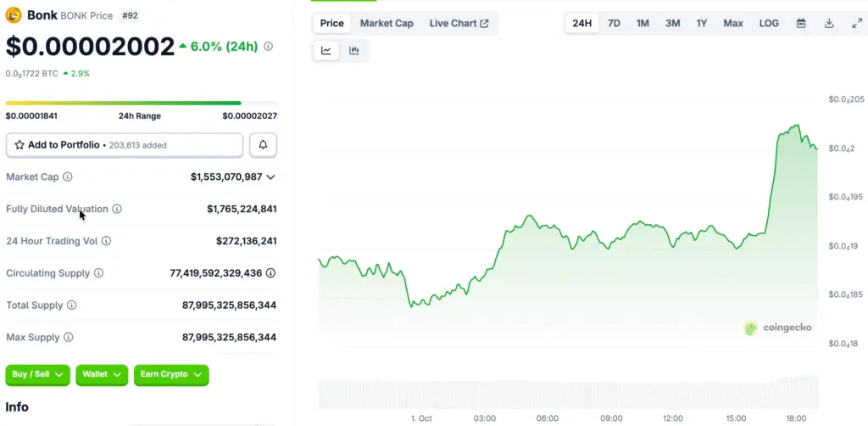Click the download chart data icon
The width and height of the screenshot is (868, 426).
tap(829, 23)
